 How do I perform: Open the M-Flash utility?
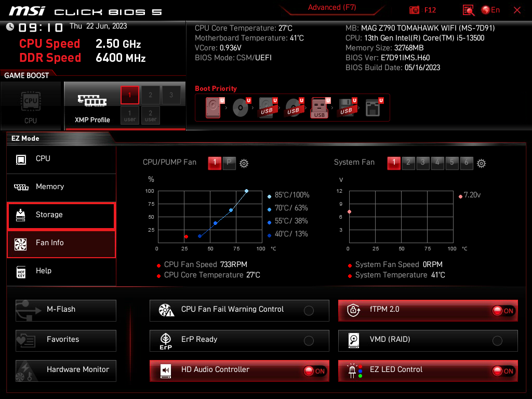[66, 311]
